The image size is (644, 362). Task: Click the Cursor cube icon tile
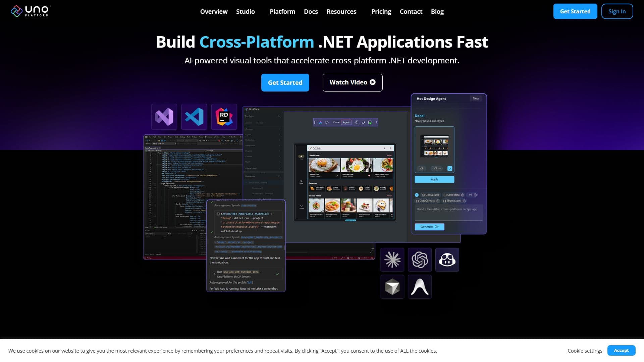pyautogui.click(x=392, y=287)
